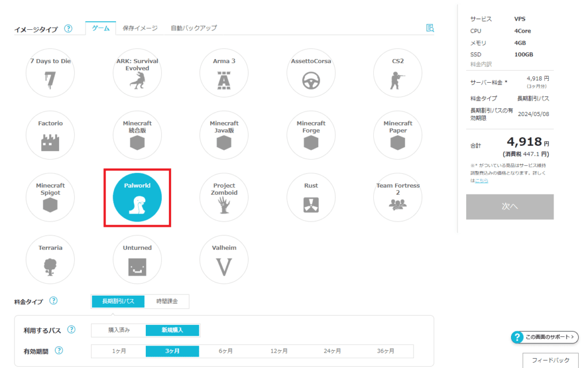This screenshot has height=368, width=588.
Task: Click the 4Core CPU value
Action: pyautogui.click(x=523, y=31)
